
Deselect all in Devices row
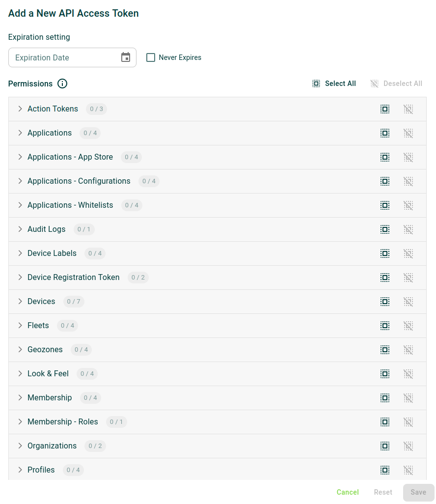(409, 302)
